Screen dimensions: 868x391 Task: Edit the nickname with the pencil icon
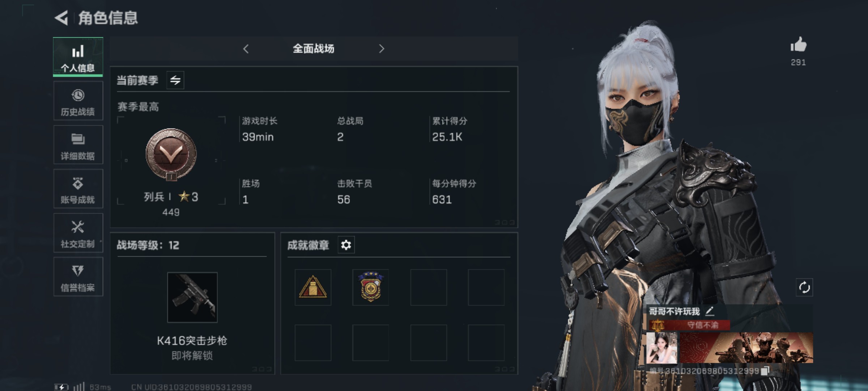710,311
